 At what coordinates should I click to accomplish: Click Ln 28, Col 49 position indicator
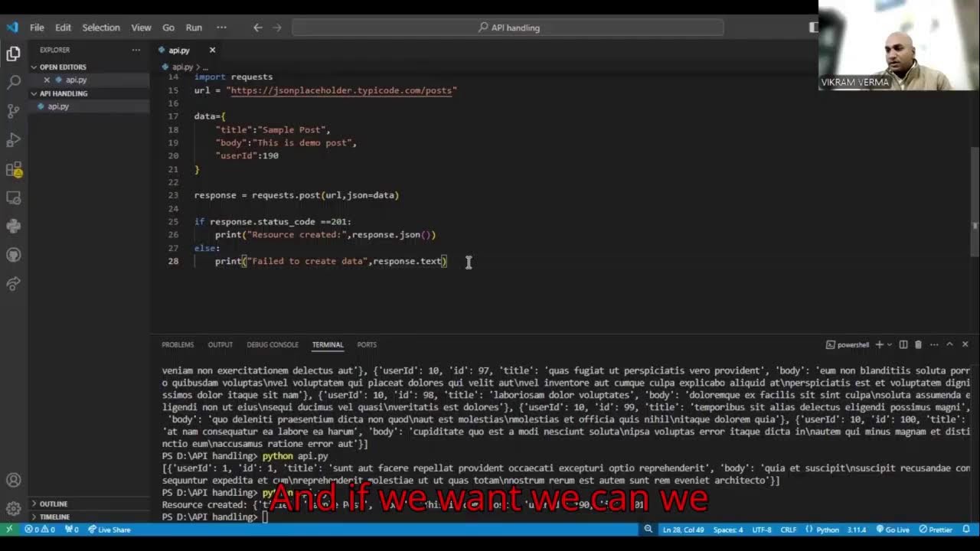click(x=684, y=530)
